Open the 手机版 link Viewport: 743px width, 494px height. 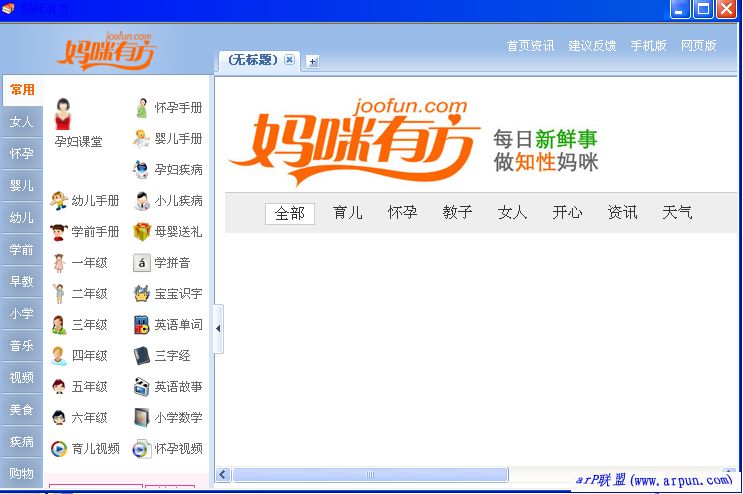[648, 46]
